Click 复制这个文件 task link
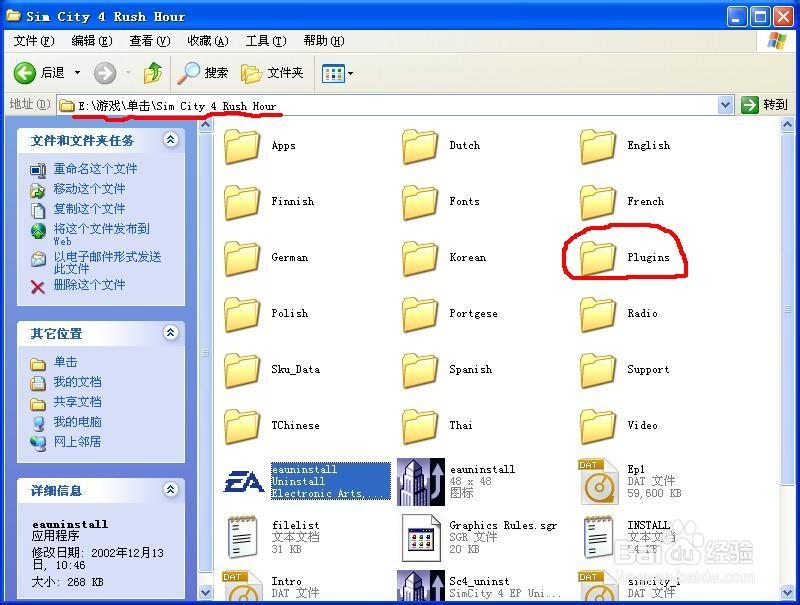This screenshot has width=800, height=605. click(x=89, y=209)
